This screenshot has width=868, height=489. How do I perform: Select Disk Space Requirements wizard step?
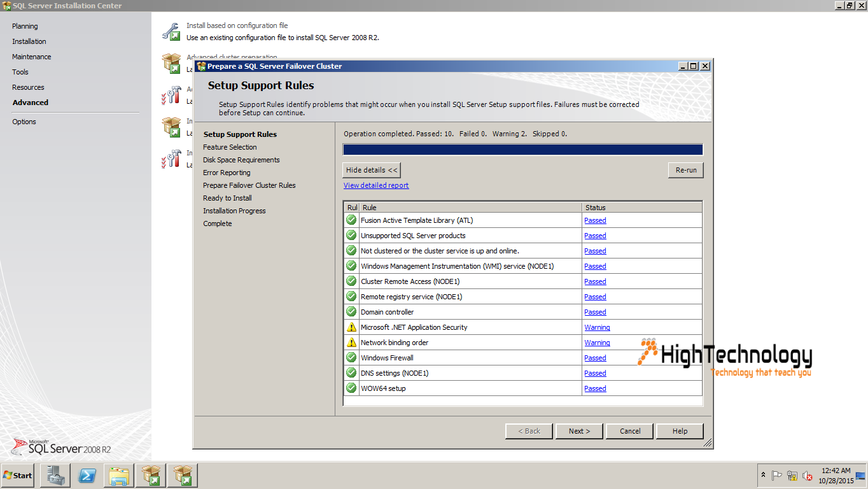coord(241,160)
